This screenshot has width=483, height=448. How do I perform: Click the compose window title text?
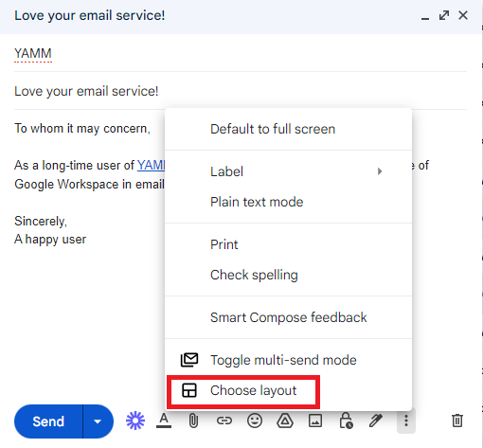pos(90,15)
